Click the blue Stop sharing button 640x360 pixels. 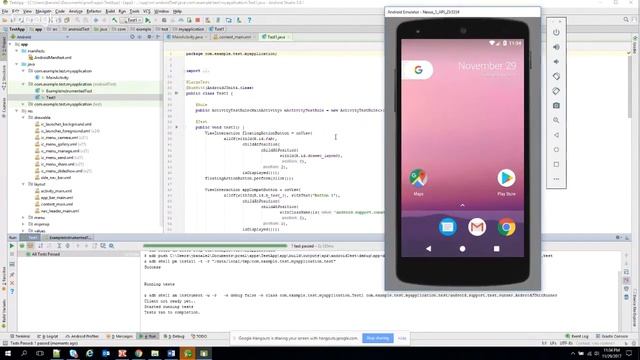tap(378, 338)
